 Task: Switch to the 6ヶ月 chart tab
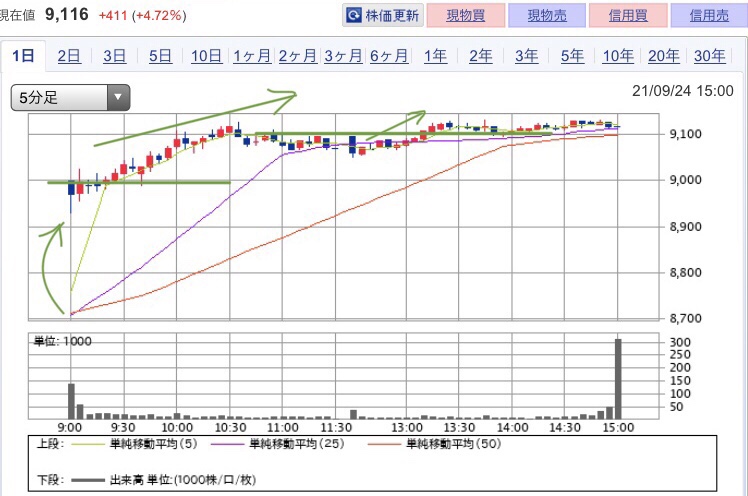point(389,56)
